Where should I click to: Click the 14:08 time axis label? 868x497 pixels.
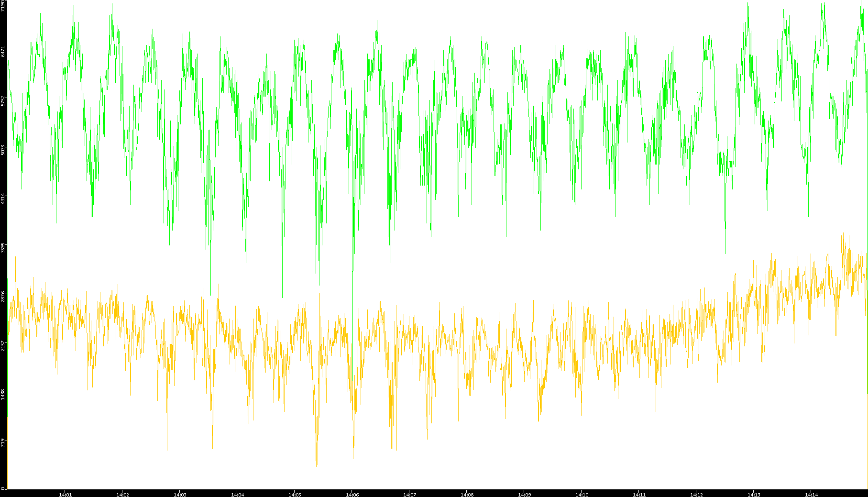(467, 494)
